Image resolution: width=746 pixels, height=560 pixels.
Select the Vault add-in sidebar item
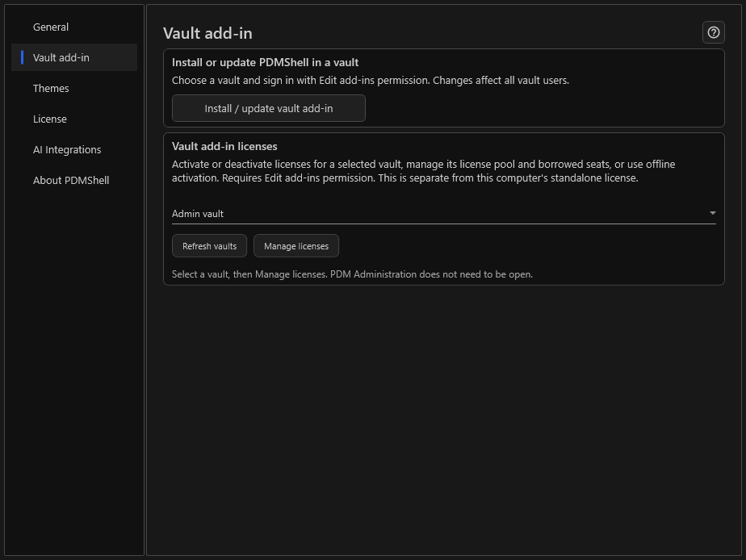coord(74,57)
